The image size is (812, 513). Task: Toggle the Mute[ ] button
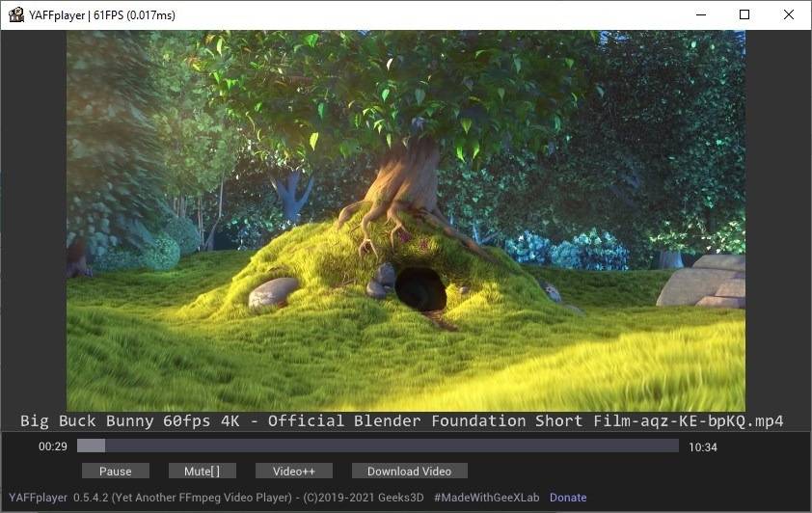click(202, 472)
